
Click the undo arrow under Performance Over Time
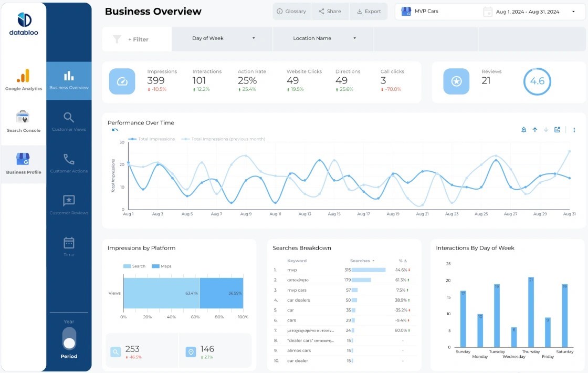(115, 130)
